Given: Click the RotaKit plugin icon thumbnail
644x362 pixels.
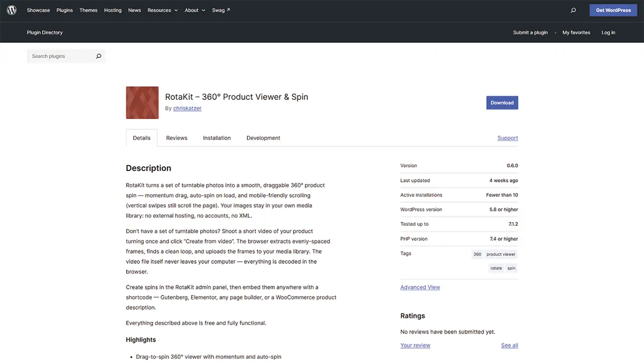Looking at the screenshot, I should [142, 102].
